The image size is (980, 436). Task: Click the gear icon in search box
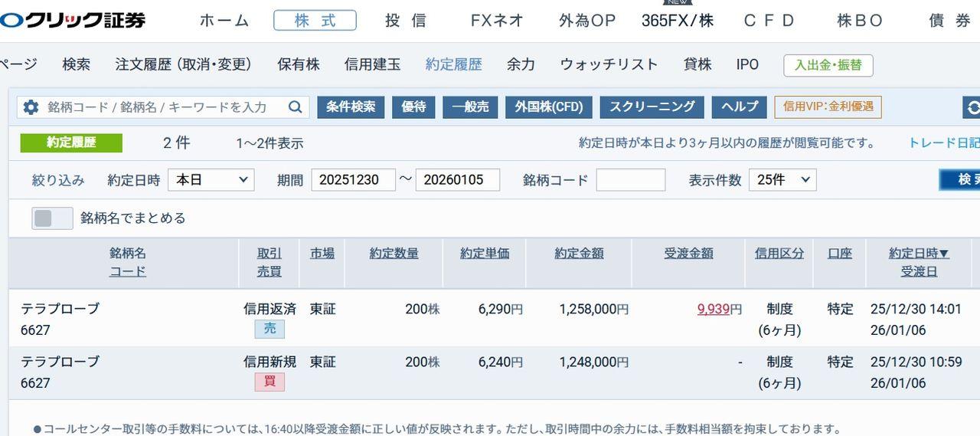31,107
